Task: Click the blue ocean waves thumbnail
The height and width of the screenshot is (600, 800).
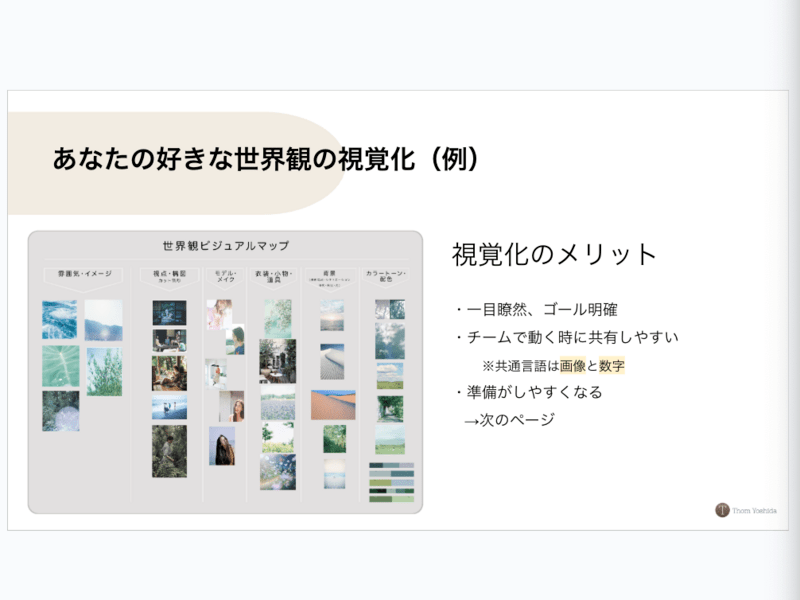Action: (x=60, y=319)
